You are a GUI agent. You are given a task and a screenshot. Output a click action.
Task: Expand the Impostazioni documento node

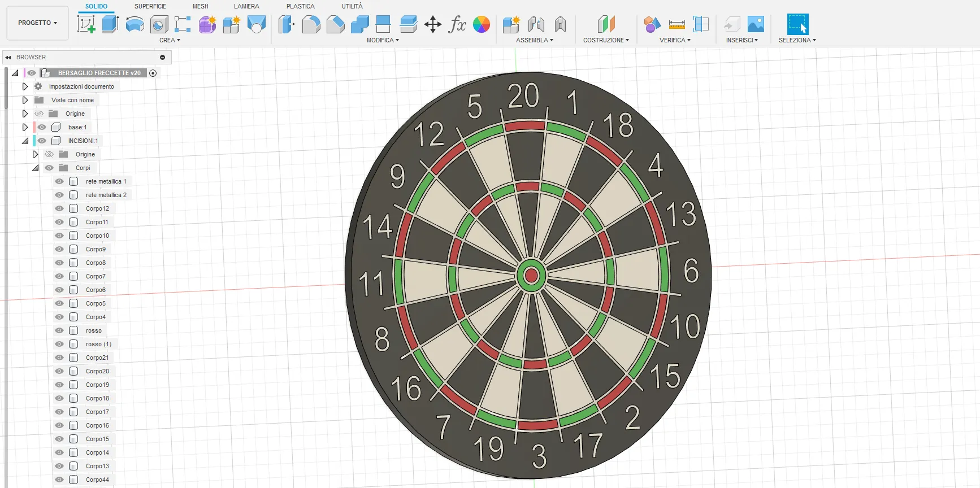25,86
